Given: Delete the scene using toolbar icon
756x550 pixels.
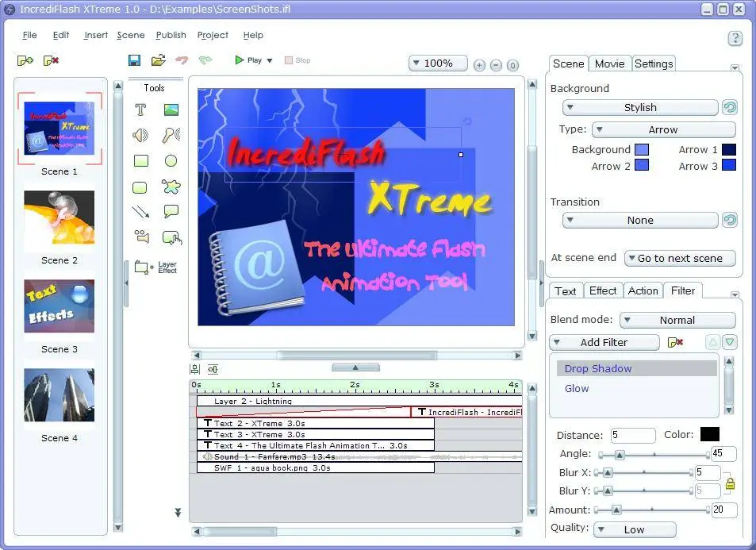Looking at the screenshot, I should pos(51,60).
